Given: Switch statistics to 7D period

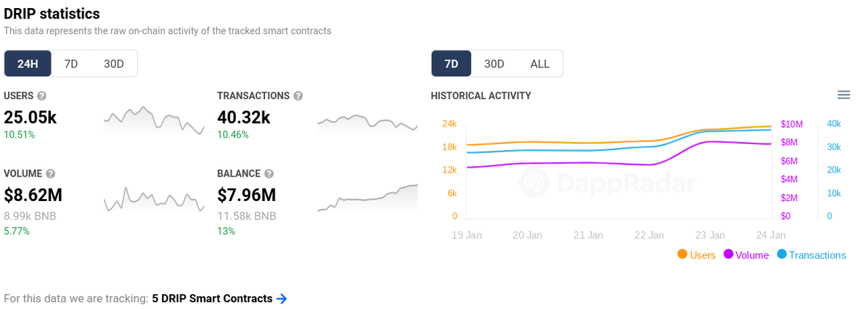Looking at the screenshot, I should tap(71, 64).
